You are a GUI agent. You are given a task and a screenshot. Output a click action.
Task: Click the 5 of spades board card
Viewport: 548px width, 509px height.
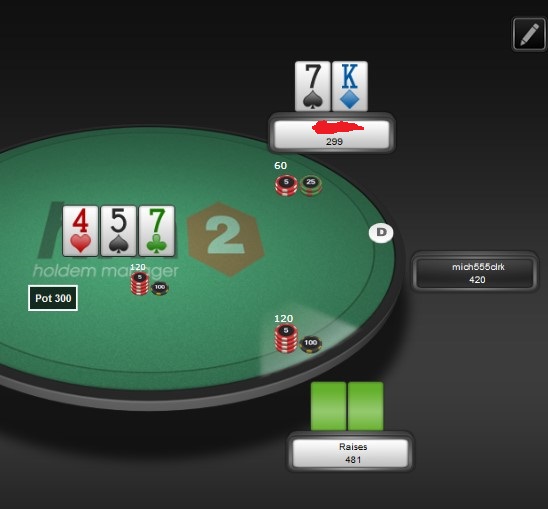(x=118, y=231)
